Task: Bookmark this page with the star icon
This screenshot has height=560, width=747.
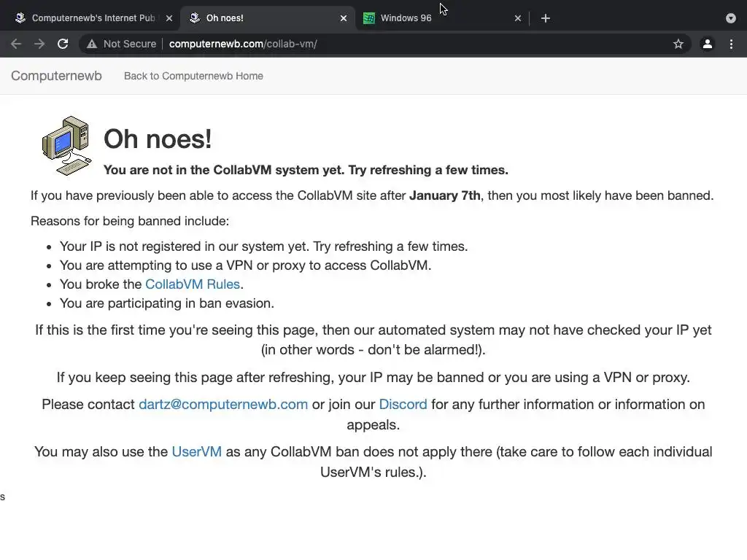Action: pos(678,44)
